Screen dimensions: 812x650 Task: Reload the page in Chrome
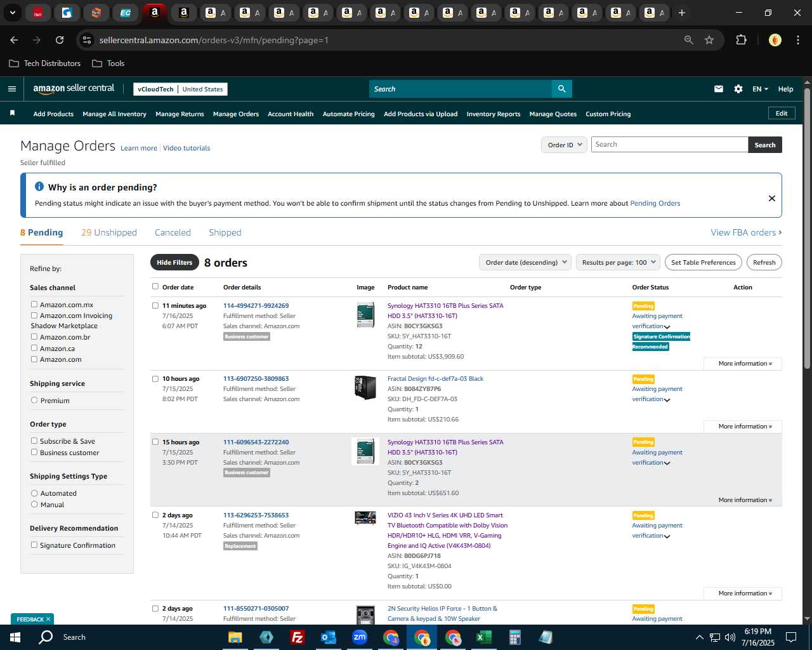click(x=60, y=40)
